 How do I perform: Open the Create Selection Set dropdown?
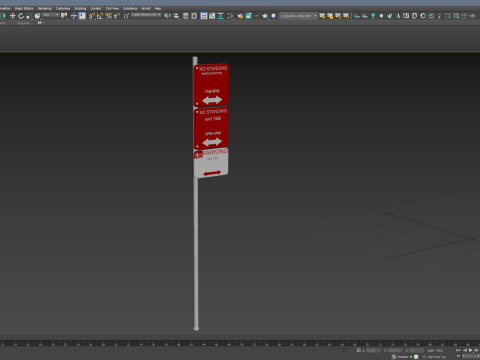click(x=146, y=15)
